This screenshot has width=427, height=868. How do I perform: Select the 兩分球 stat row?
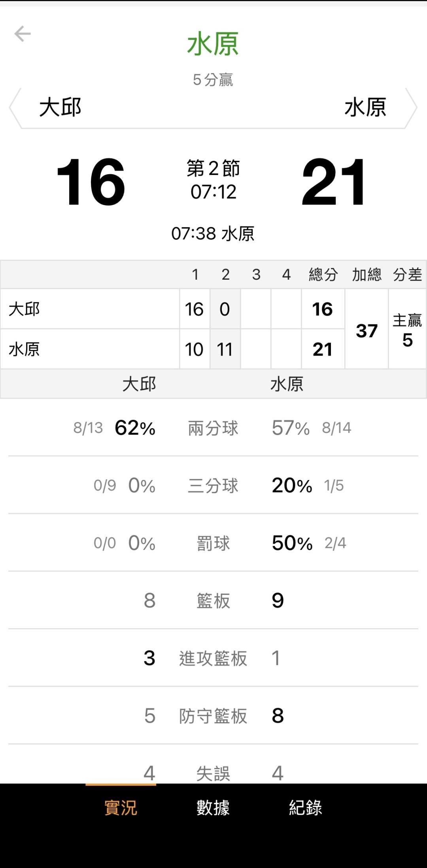(213, 428)
